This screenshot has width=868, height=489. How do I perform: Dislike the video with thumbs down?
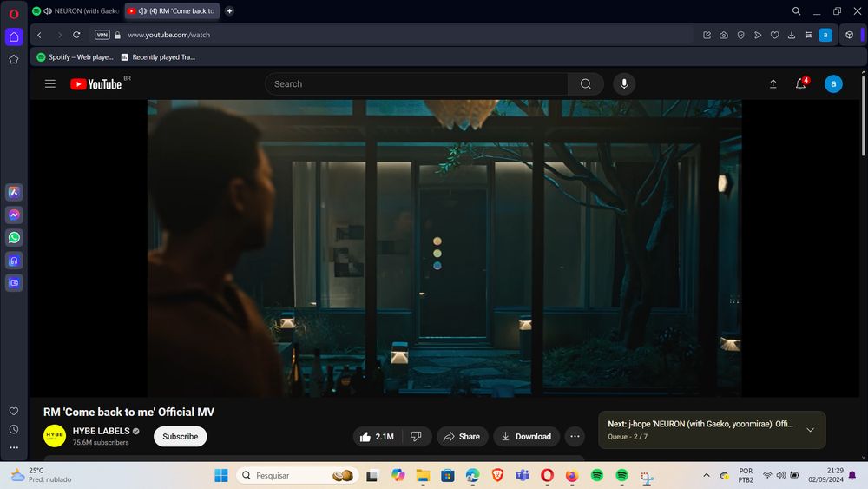tap(417, 436)
